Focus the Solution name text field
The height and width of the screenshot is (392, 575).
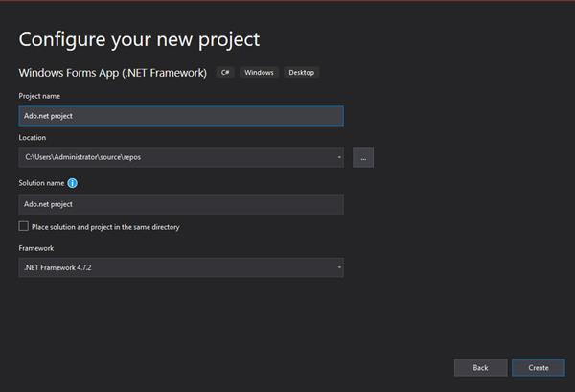(x=180, y=204)
